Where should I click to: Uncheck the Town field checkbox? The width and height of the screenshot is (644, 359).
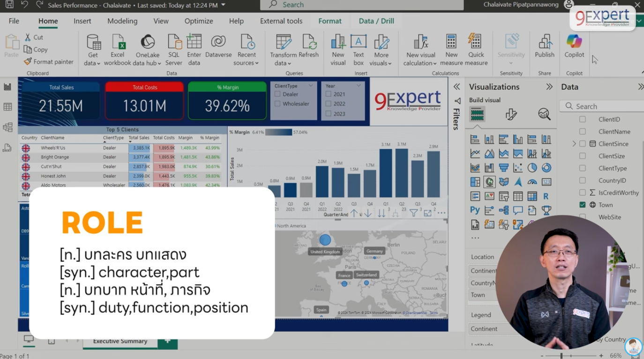coord(582,205)
